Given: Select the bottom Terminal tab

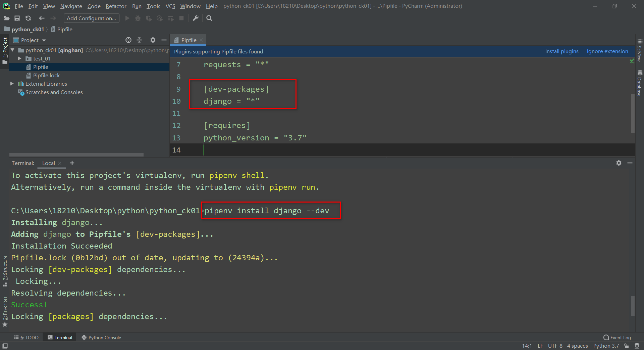Looking at the screenshot, I should click(60, 338).
